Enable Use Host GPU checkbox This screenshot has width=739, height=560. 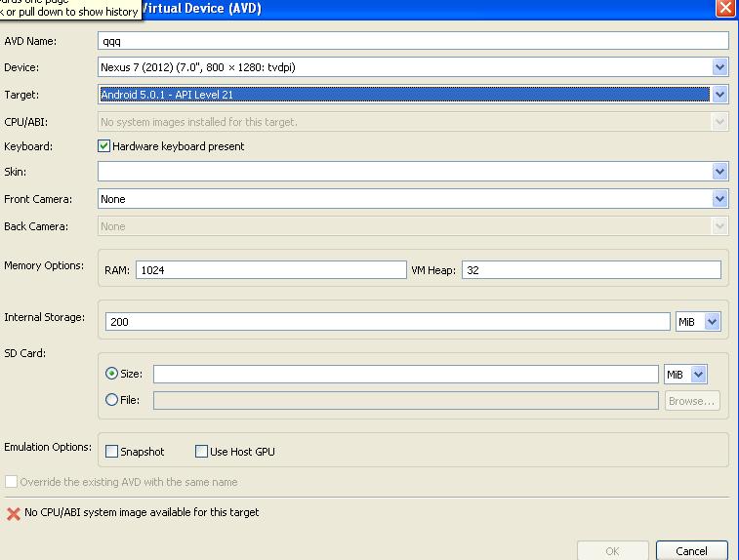coord(201,451)
